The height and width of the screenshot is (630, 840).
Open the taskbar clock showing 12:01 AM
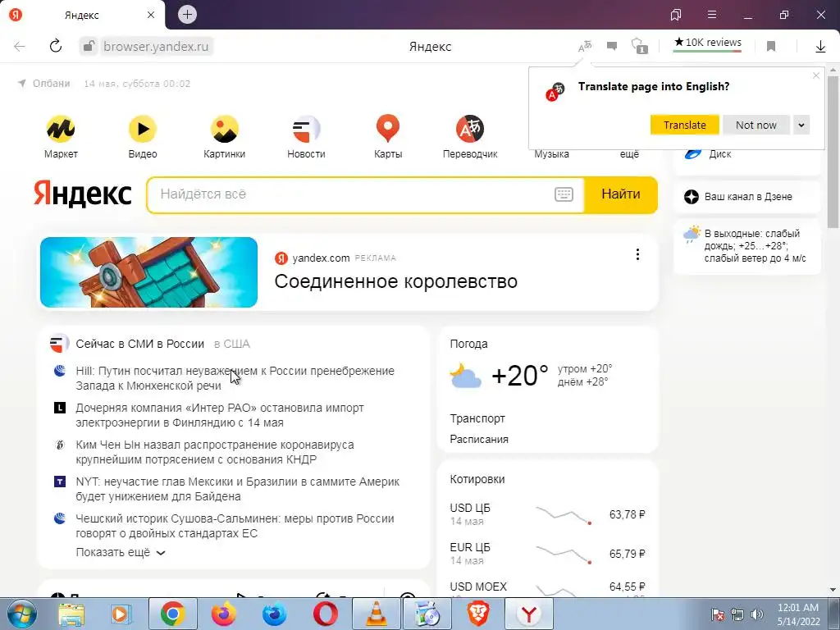[x=798, y=614]
